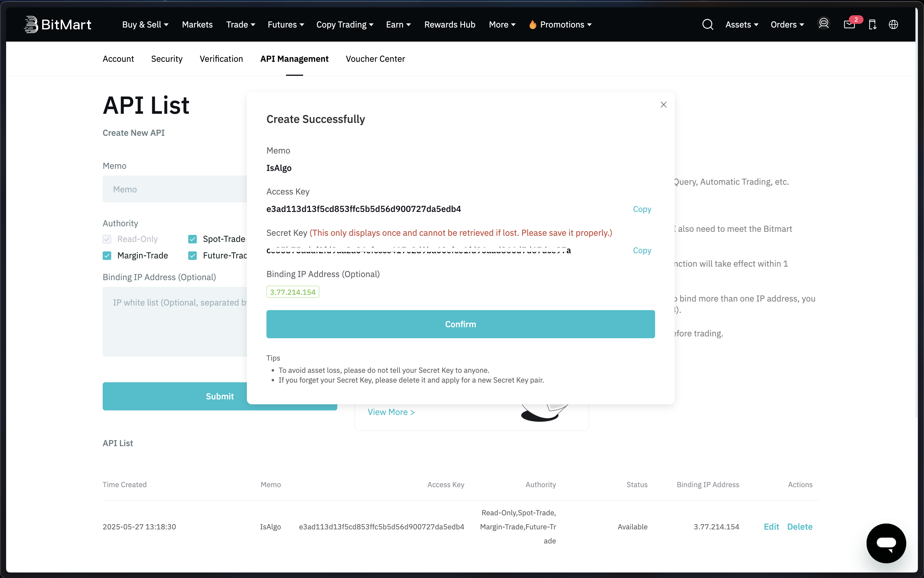
Task: Click the access key in API List table
Action: (x=381, y=527)
